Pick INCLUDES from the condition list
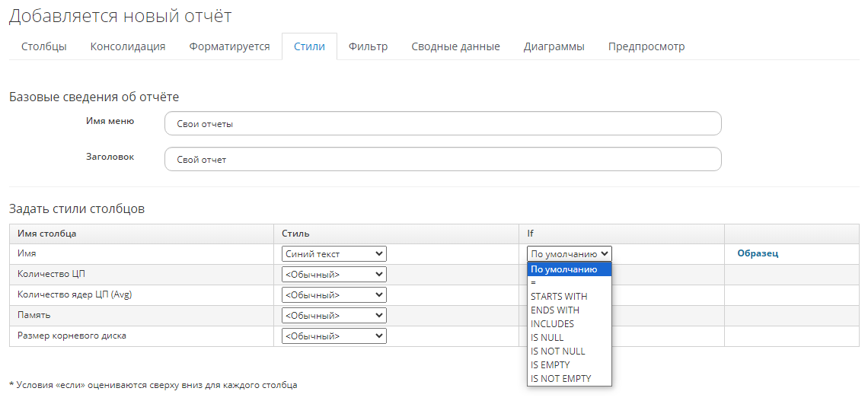This screenshot has height=404, width=868. point(552,324)
